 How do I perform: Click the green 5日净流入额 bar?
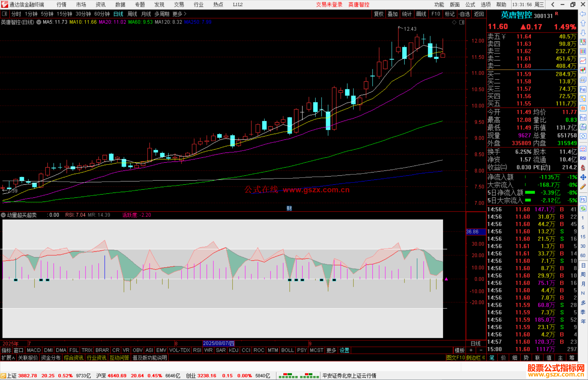[530, 193]
